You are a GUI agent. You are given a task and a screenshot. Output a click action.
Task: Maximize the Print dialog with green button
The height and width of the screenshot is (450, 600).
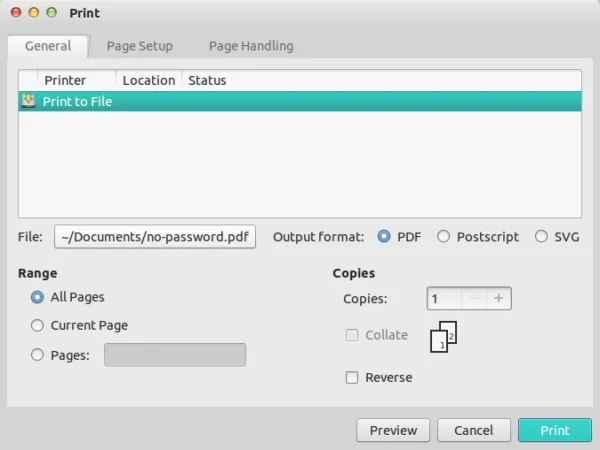click(51, 13)
